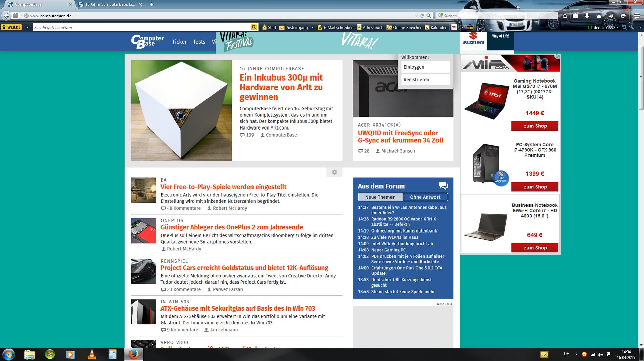Switch forum box to Ohne Antwort
The width and height of the screenshot is (644, 361).
click(x=425, y=197)
